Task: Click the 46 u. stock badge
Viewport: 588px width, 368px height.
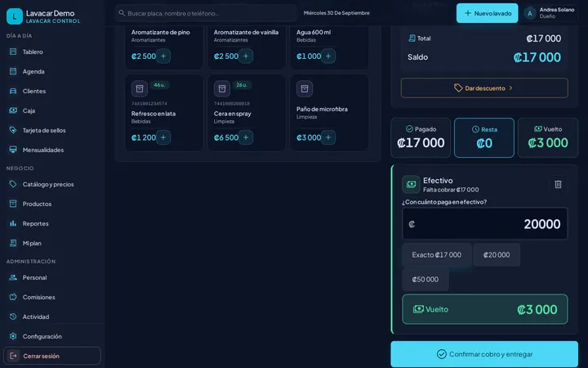Action: click(x=159, y=85)
